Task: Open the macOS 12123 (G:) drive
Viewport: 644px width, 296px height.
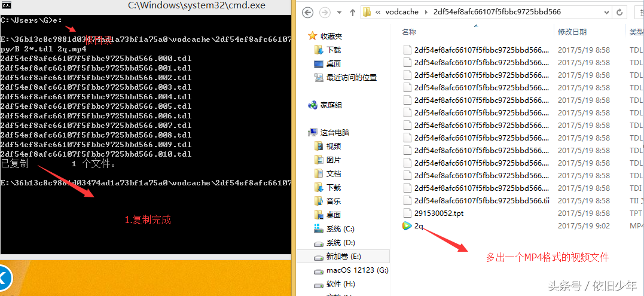Action: tap(351, 270)
